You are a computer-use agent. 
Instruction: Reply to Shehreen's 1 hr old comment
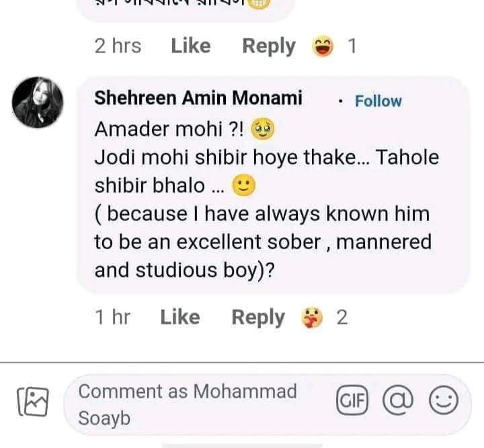[257, 317]
